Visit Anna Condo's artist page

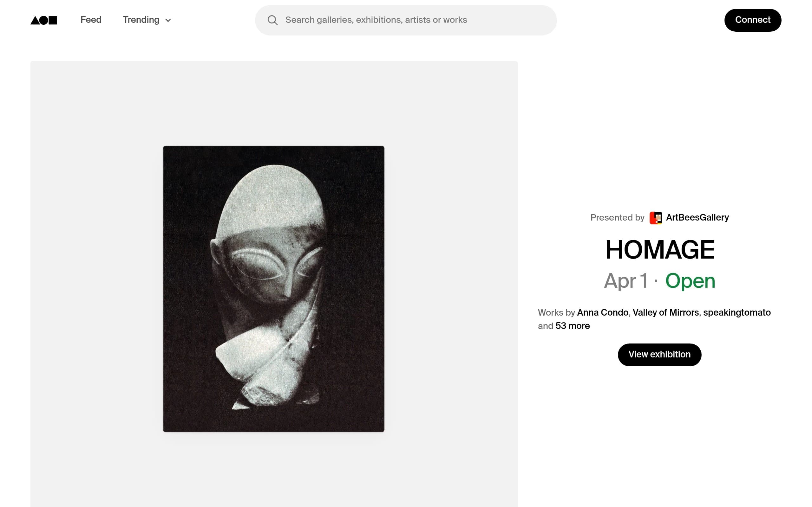[603, 312]
